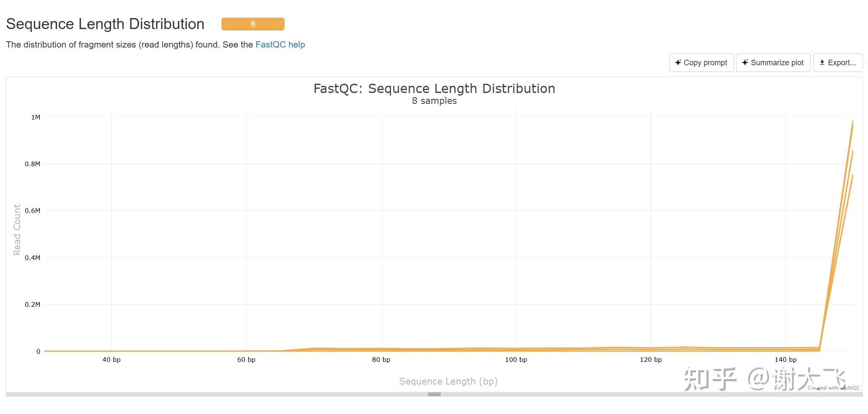Click the 140 bp x-axis tick label
Screen dimensions: 868x414
pos(785,360)
